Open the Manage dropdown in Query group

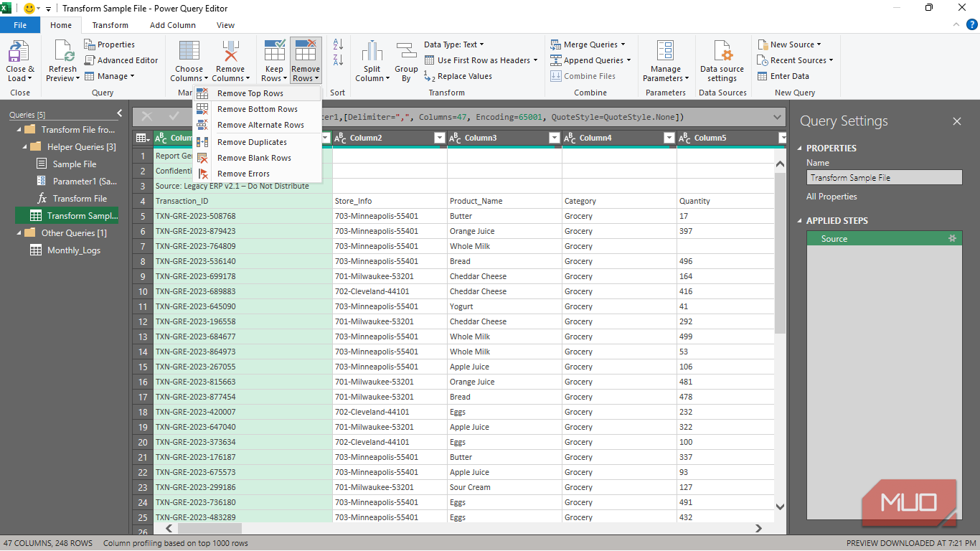(110, 76)
